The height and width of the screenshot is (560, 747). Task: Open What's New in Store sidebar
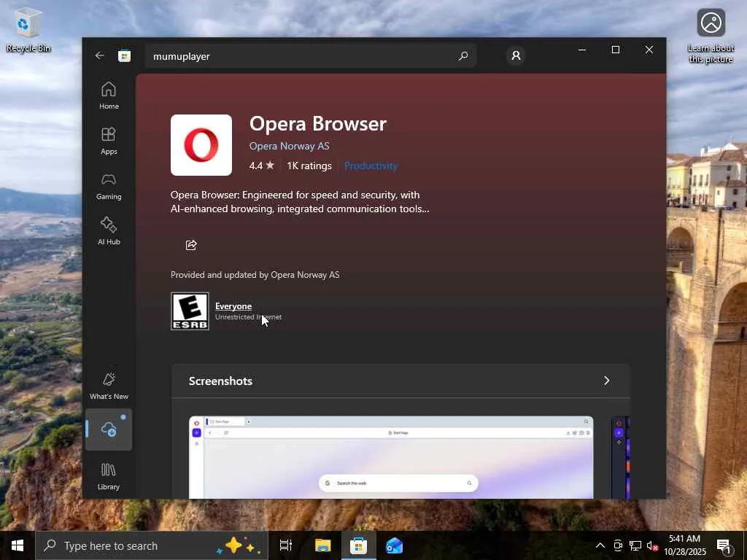pos(109,386)
